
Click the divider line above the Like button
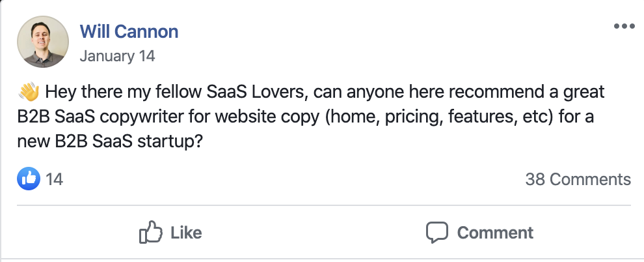click(x=324, y=205)
